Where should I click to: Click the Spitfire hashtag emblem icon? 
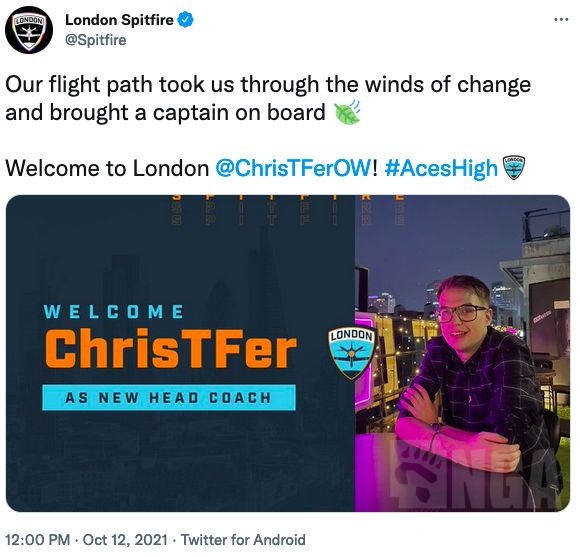pyautogui.click(x=513, y=168)
